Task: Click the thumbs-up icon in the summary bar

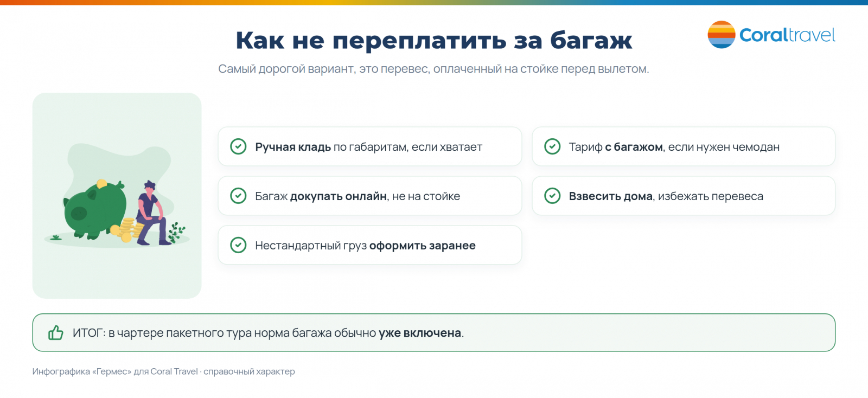Action: coord(56,332)
